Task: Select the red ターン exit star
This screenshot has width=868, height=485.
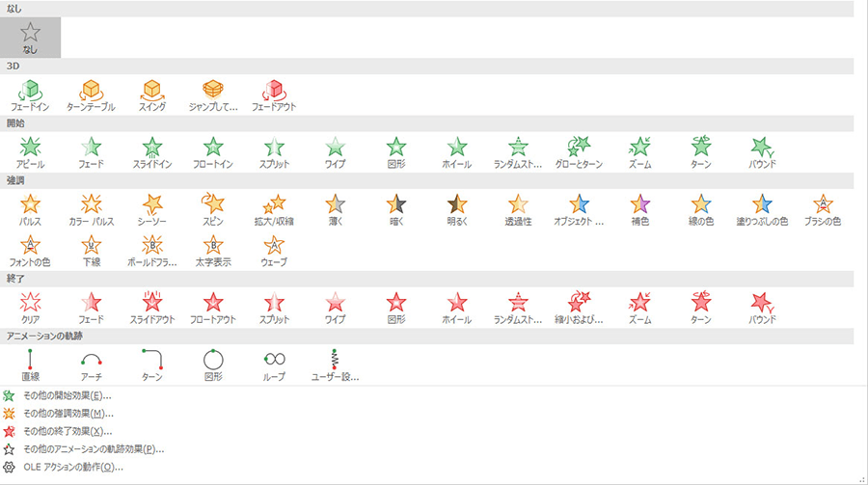Action: 701,308
